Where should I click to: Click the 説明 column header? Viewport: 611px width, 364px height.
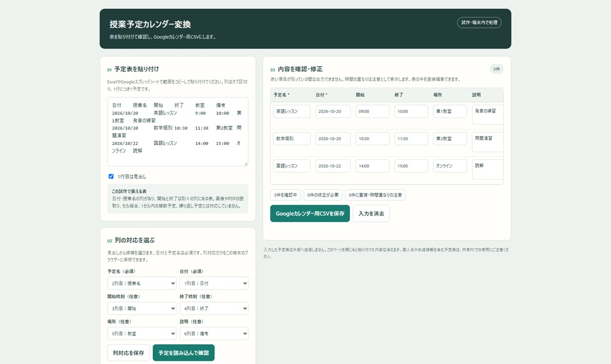[477, 95]
